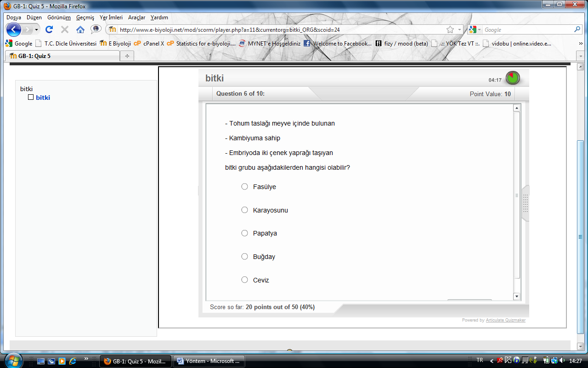Viewport: 588px width, 368px height.
Task: Click the search magnifier icon
Action: click(x=577, y=29)
